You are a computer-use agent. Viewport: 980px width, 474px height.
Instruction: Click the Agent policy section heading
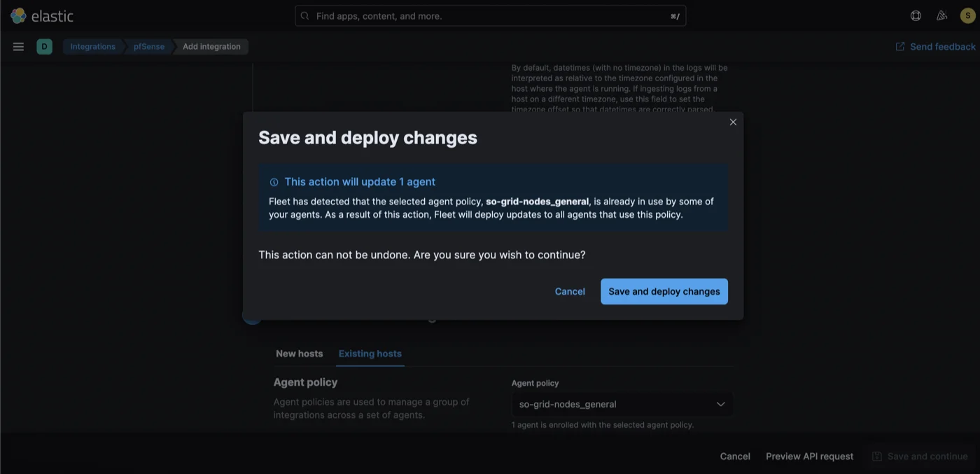click(x=305, y=382)
